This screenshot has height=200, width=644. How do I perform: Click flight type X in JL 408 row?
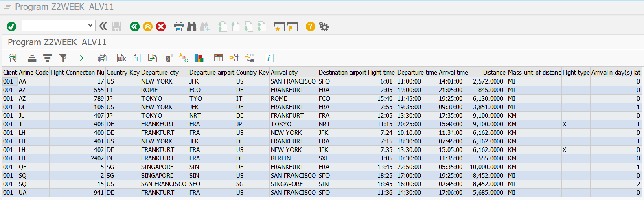tap(576, 124)
